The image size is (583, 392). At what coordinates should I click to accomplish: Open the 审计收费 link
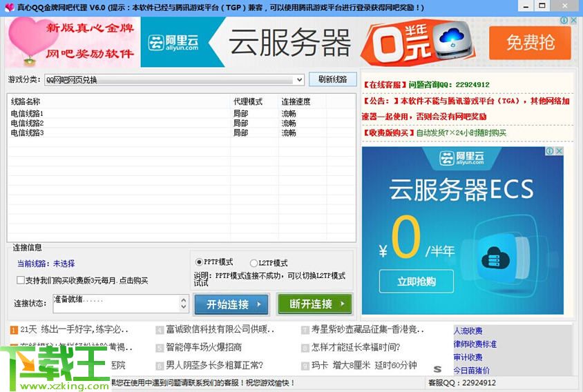tap(468, 357)
